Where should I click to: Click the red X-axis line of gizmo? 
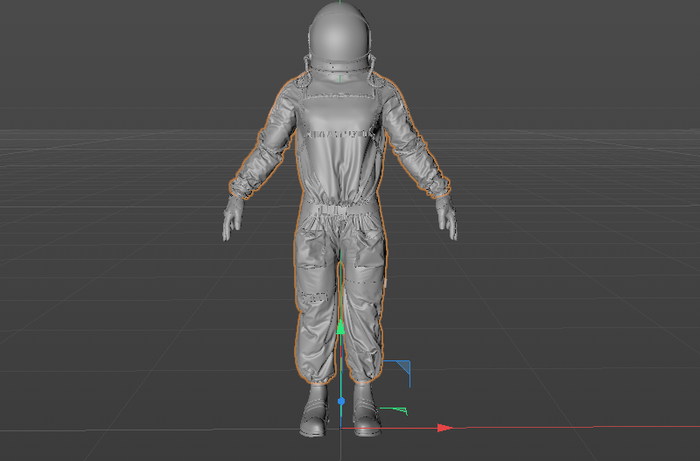pyautogui.click(x=400, y=428)
